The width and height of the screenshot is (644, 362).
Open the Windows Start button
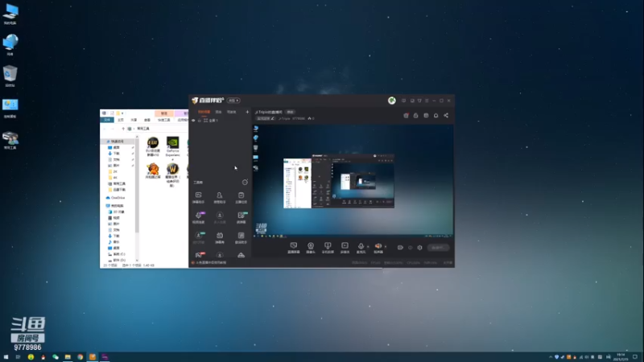6,357
